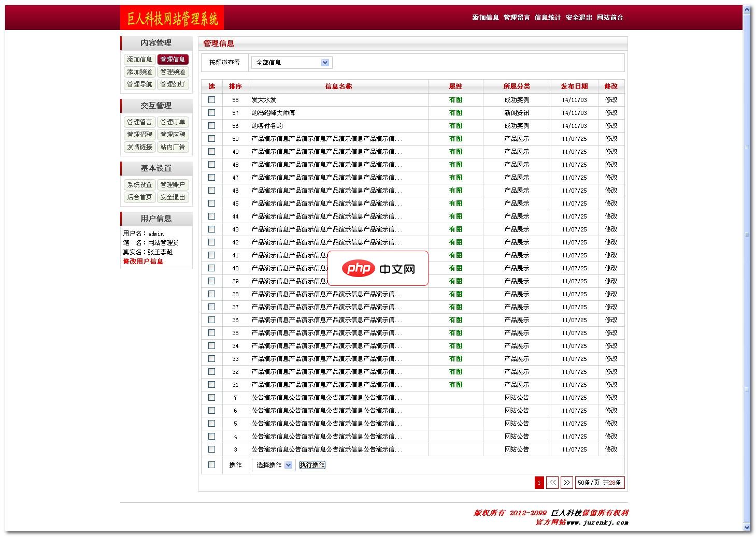This screenshot has width=756, height=537.
Task: Click page number 1 in pagination
Action: tap(539, 483)
